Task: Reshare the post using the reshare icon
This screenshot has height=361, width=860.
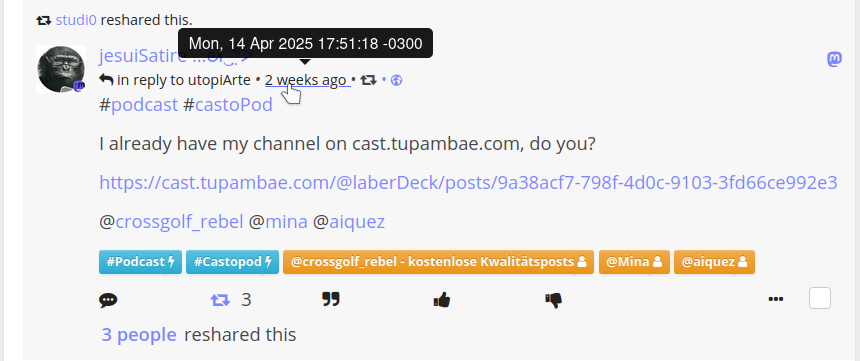Action: (220, 300)
